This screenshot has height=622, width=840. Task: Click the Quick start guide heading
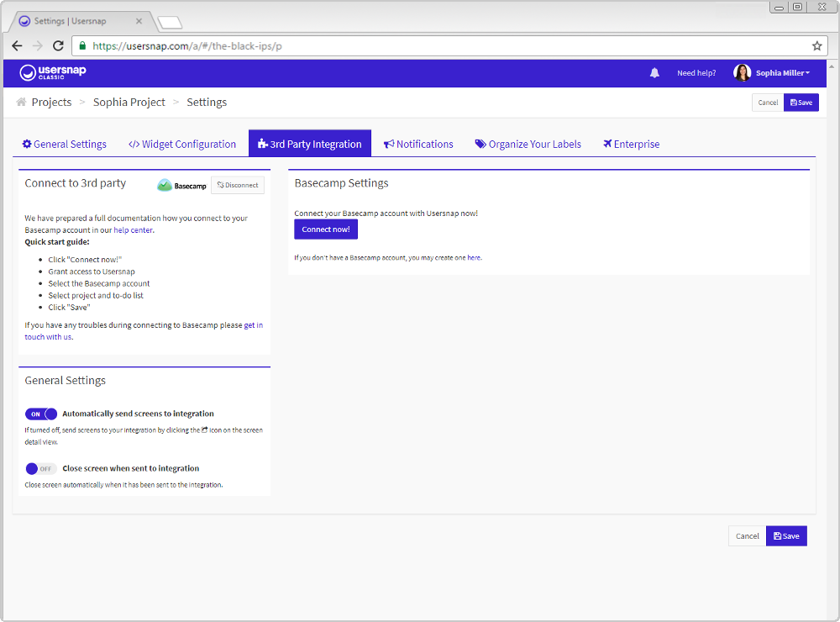(x=57, y=242)
